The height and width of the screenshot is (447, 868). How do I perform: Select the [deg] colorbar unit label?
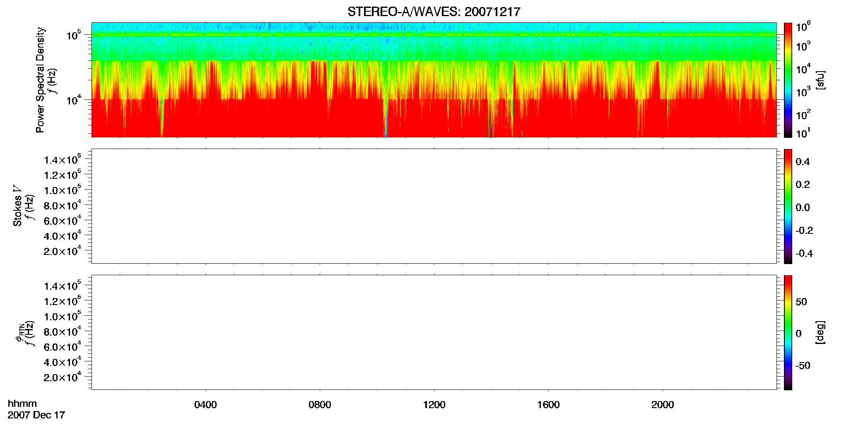(x=820, y=332)
